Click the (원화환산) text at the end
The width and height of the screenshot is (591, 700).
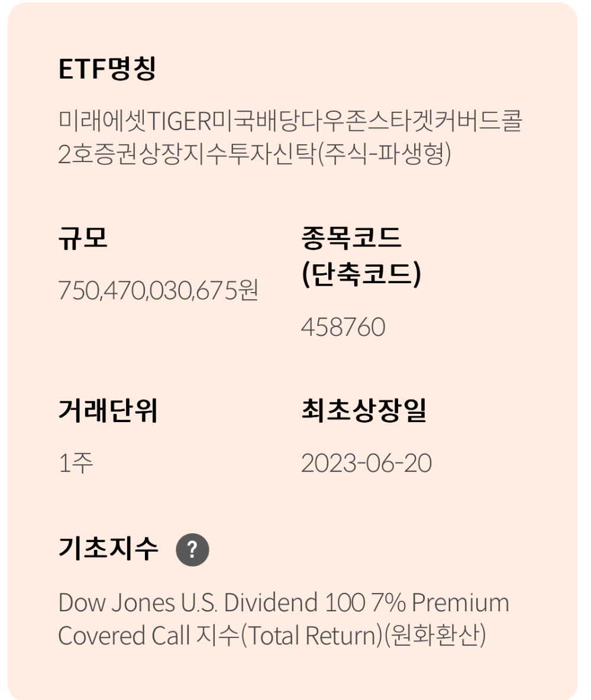pyautogui.click(x=435, y=636)
